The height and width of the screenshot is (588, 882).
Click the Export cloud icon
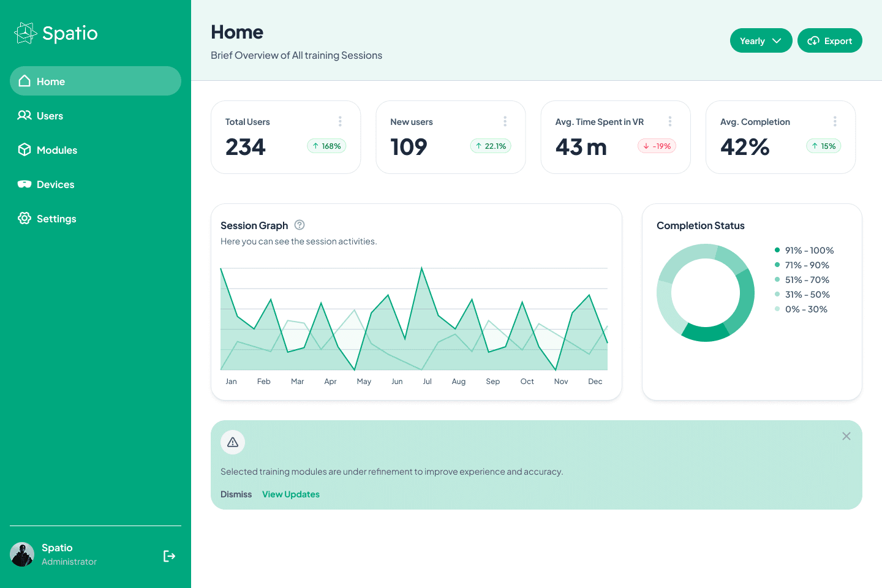point(813,40)
